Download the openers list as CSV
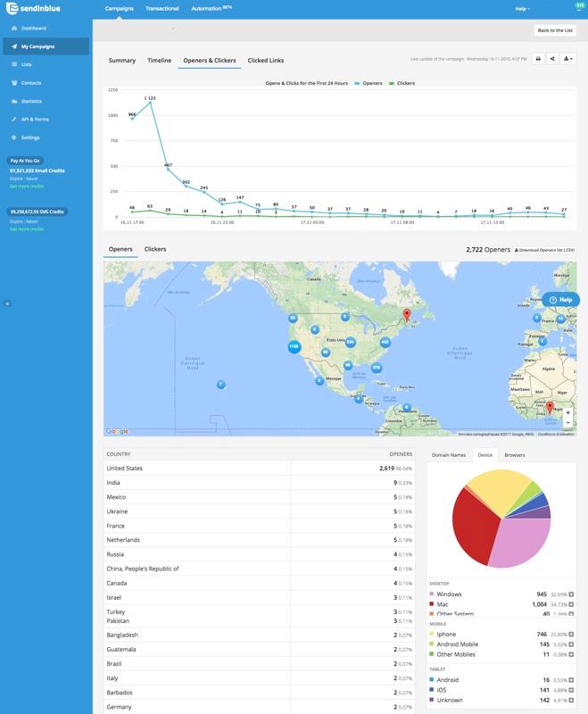 (544, 250)
